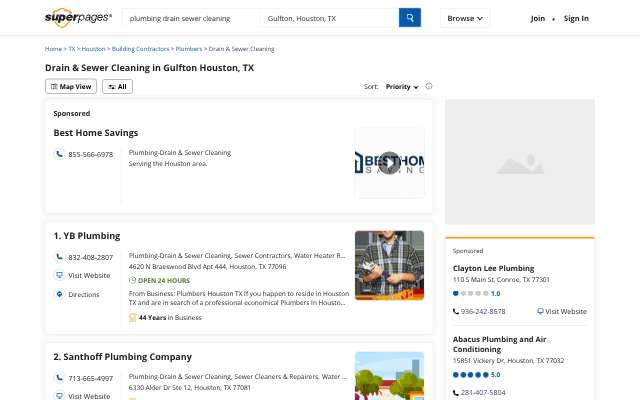The height and width of the screenshot is (400, 640).
Task: Open Abacus Plumbing and Air Conditioning listing
Action: pos(499,344)
